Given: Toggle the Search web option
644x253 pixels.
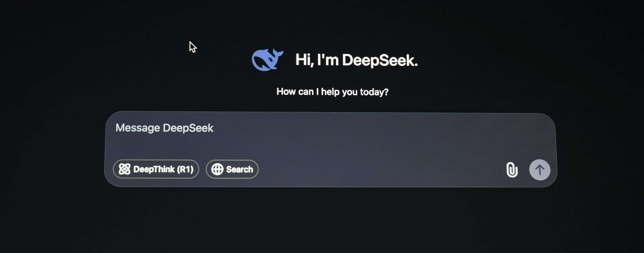Looking at the screenshot, I should 232,169.
